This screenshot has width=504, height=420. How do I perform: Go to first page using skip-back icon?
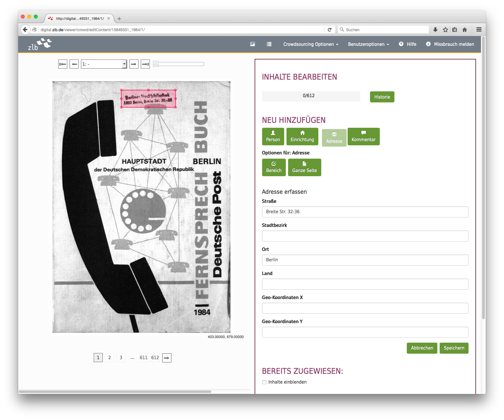tap(63, 64)
